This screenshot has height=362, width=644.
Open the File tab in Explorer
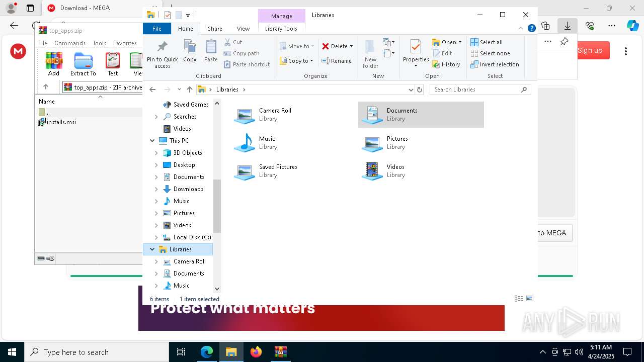(x=157, y=29)
